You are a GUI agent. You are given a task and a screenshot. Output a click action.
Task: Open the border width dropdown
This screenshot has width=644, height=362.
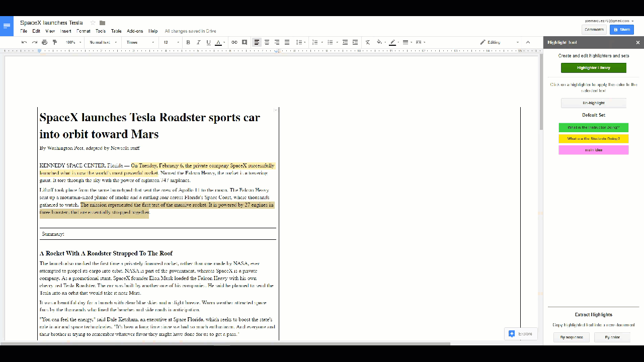407,42
